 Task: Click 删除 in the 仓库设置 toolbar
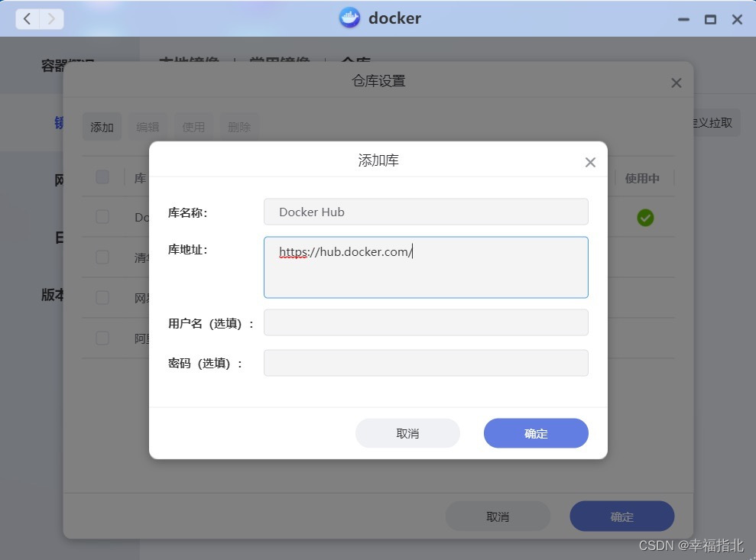click(x=239, y=128)
